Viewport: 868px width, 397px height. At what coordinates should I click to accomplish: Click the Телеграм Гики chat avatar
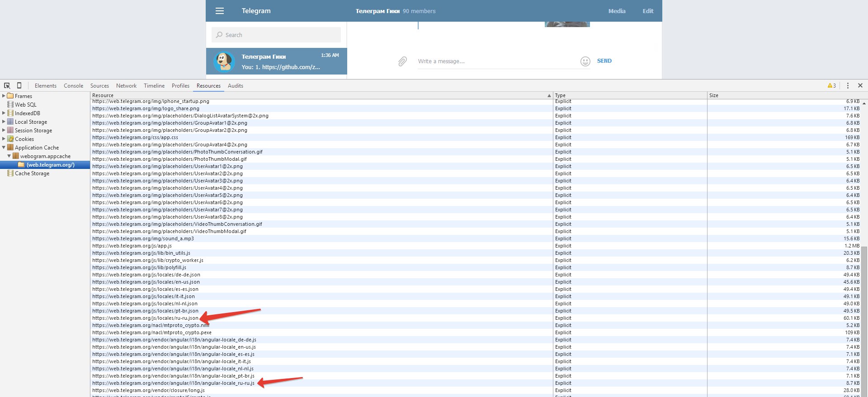[x=224, y=61]
